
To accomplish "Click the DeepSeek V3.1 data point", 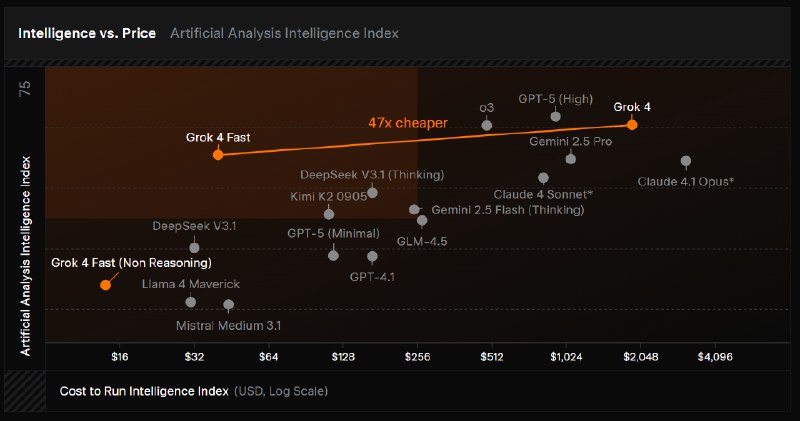I will (x=194, y=248).
